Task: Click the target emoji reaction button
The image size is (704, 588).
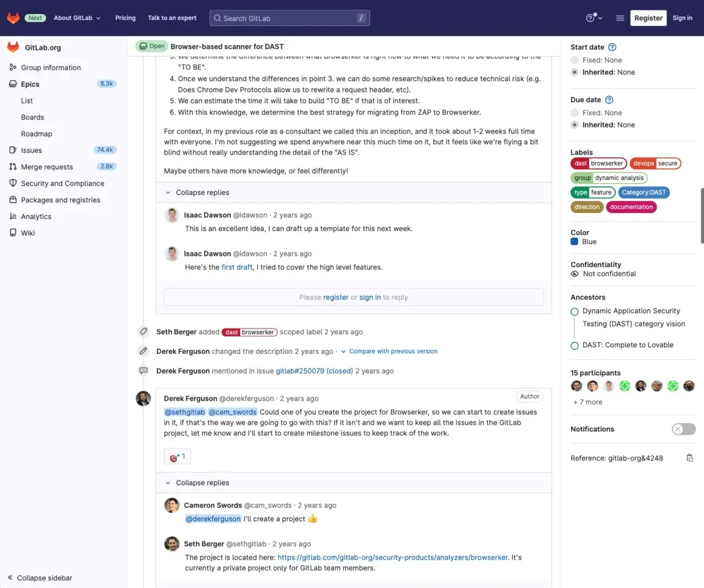Action: pyautogui.click(x=178, y=456)
